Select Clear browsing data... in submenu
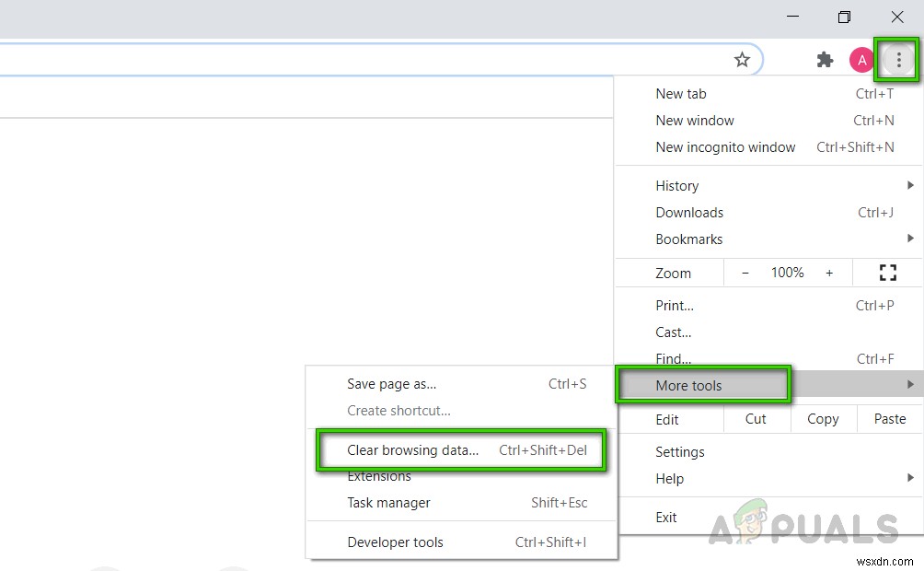Viewport: 924px width, 571px height. click(x=461, y=450)
